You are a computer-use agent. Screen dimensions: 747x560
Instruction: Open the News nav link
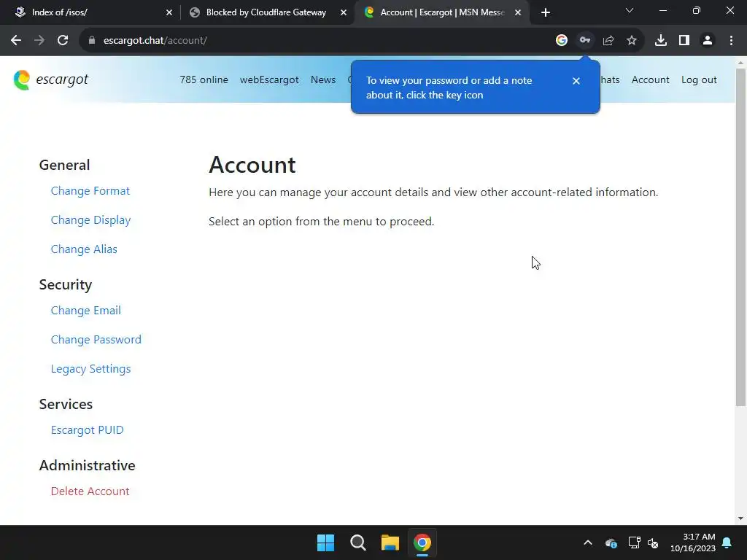(x=323, y=79)
